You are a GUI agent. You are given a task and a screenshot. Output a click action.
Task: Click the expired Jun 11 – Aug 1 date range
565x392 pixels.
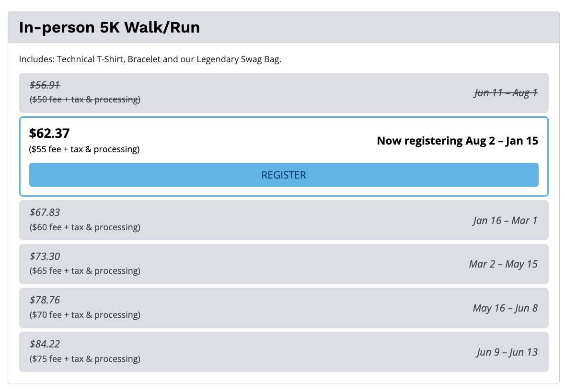pyautogui.click(x=506, y=93)
